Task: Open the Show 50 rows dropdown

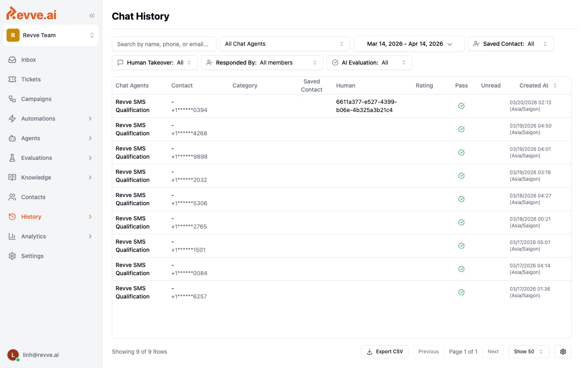Action: 529,352
